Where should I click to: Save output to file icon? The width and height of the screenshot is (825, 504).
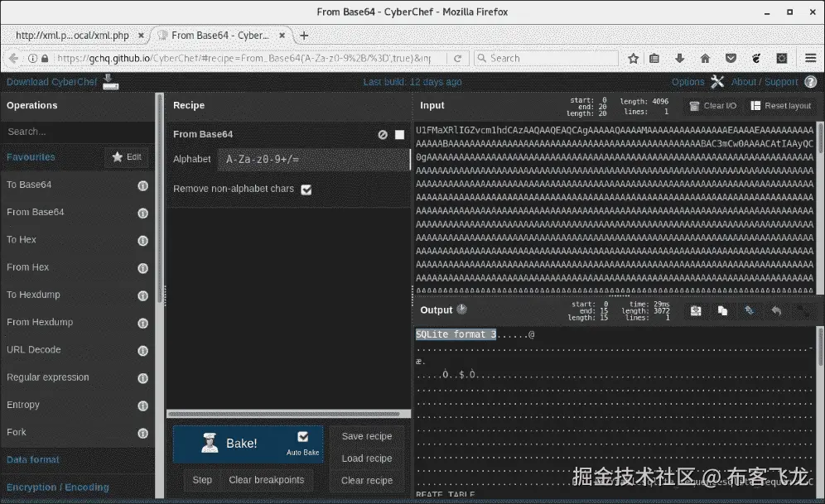(x=696, y=310)
